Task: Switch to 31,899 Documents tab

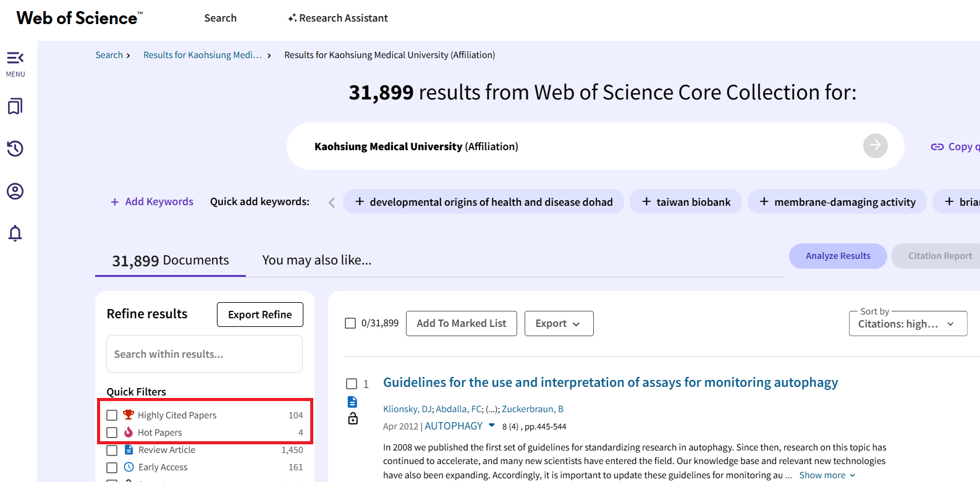Action: [x=171, y=260]
